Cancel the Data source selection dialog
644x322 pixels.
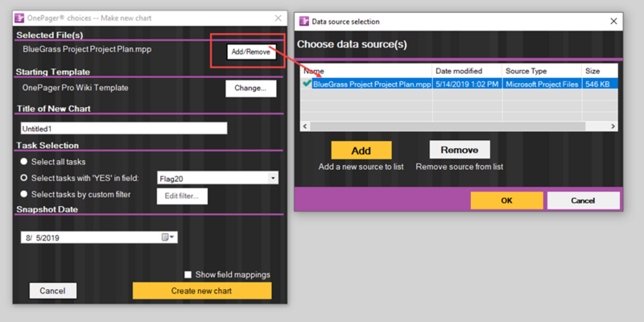[583, 200]
